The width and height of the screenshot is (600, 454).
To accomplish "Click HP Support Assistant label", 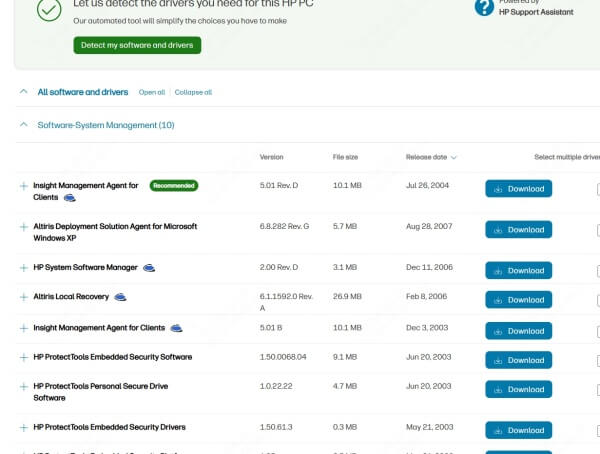I will click(x=536, y=12).
